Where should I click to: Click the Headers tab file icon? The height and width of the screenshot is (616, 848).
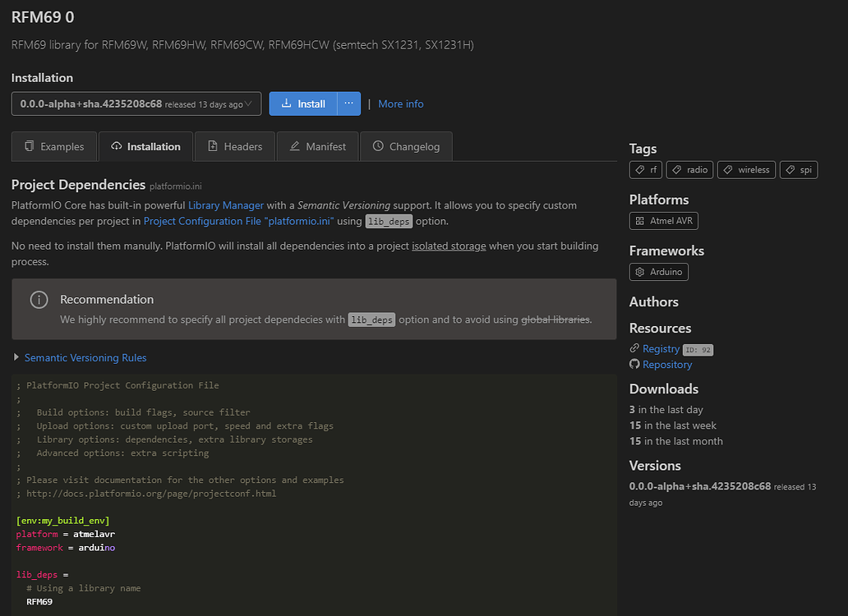[x=213, y=146]
